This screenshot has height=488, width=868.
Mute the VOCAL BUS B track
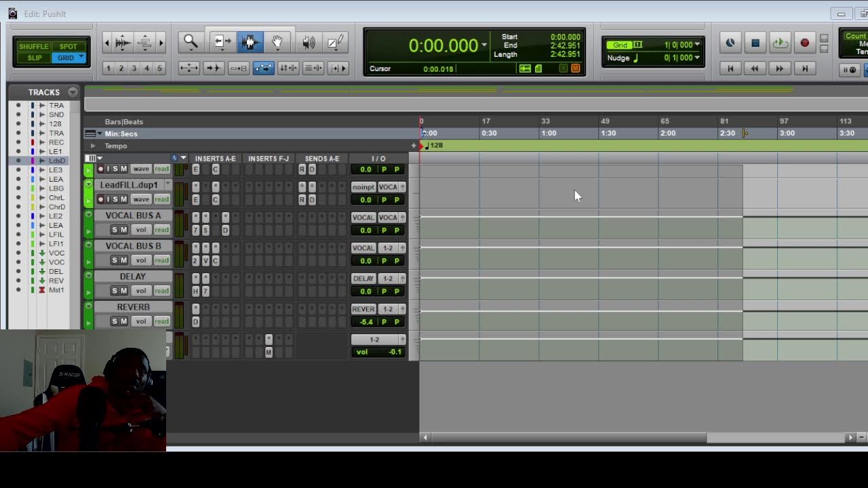(x=123, y=260)
